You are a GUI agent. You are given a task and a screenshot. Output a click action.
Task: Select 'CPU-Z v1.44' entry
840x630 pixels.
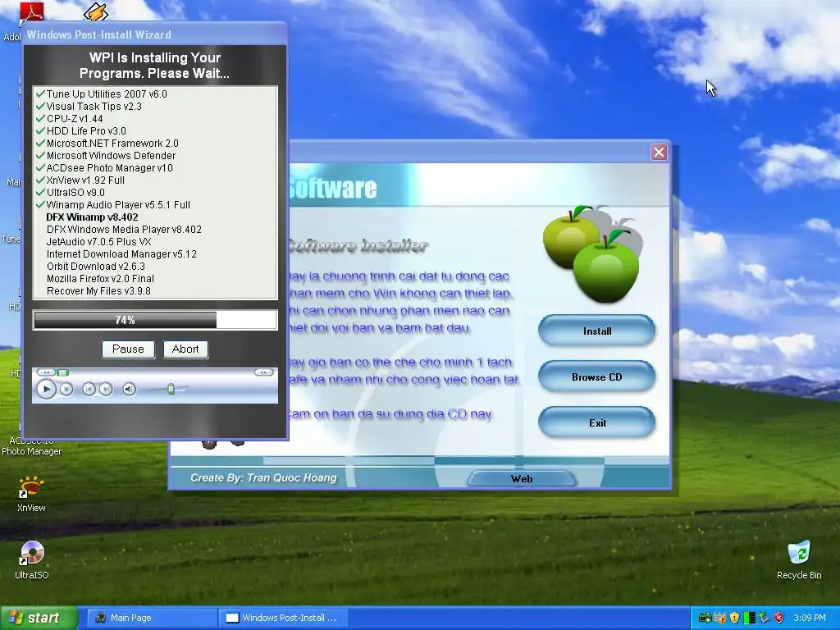pos(75,118)
